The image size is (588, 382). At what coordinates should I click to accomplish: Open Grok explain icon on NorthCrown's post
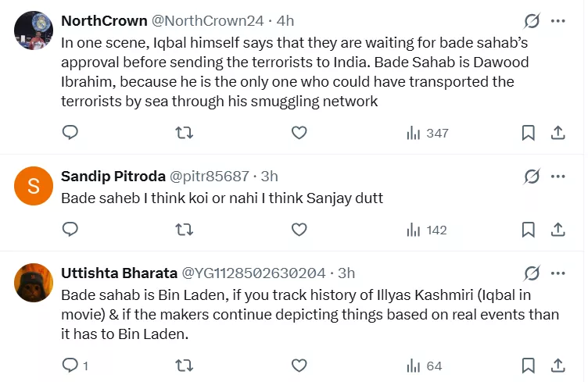coord(532,21)
